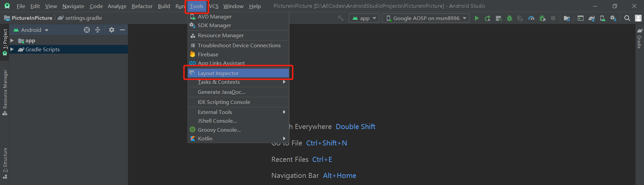This screenshot has width=644, height=185.
Task: Open the File menu
Action: (x=21, y=6)
